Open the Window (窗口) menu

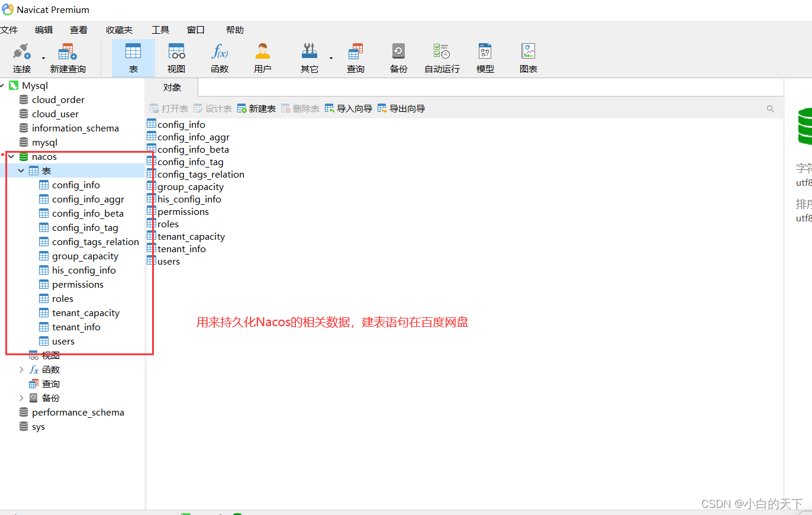pyautogui.click(x=196, y=30)
